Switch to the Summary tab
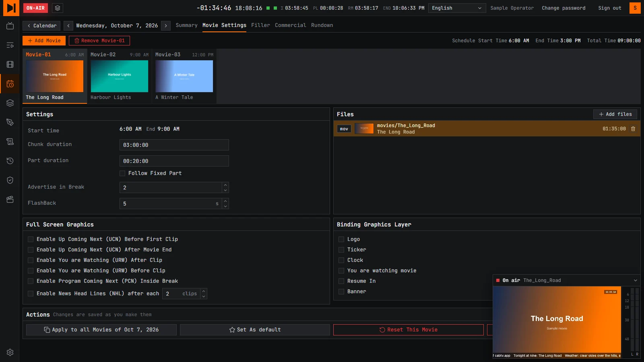The width and height of the screenshot is (644, 362). pyautogui.click(x=186, y=25)
